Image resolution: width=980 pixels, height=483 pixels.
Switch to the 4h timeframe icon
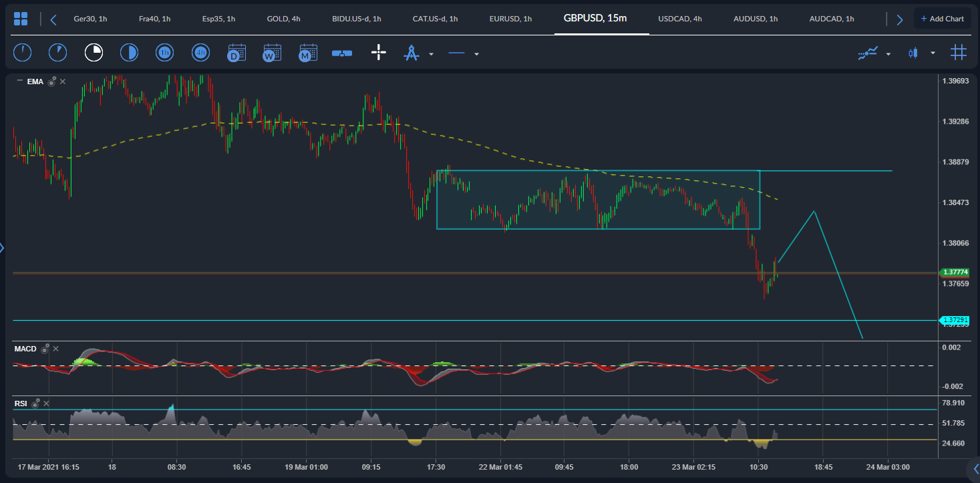coord(200,52)
